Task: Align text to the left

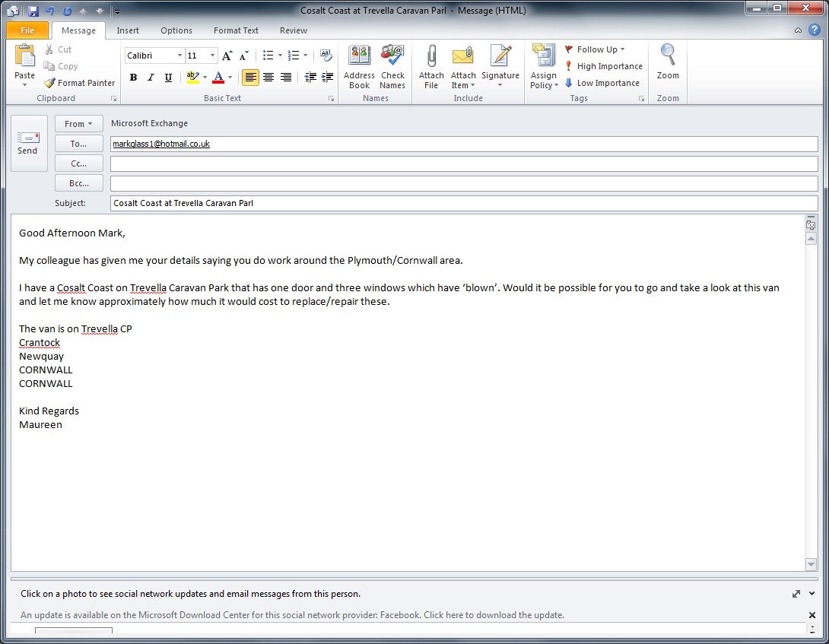Action: [x=251, y=78]
